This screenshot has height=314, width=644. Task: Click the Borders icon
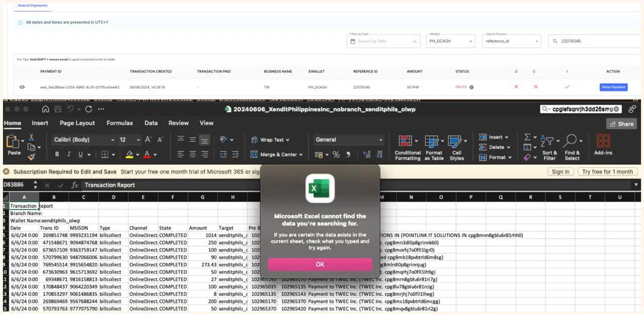tap(105, 154)
